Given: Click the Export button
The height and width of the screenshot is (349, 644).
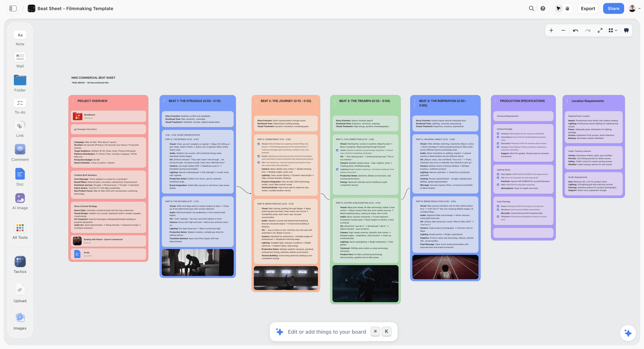Looking at the screenshot, I should [588, 8].
